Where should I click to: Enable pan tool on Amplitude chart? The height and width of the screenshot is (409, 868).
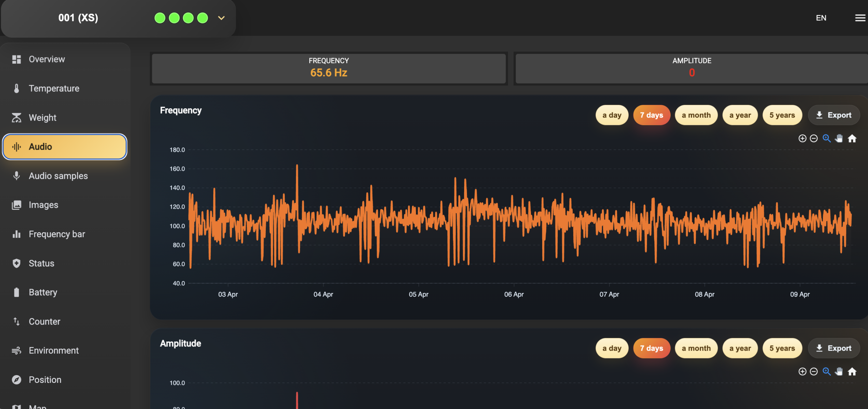click(839, 372)
